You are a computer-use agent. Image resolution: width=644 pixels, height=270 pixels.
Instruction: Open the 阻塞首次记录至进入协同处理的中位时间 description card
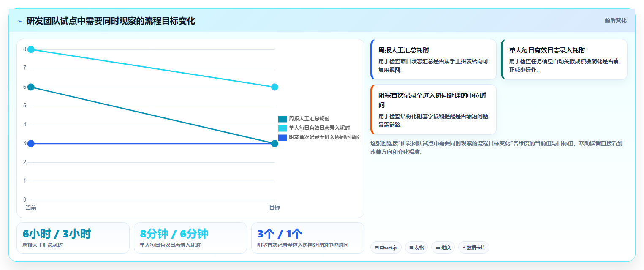point(433,109)
